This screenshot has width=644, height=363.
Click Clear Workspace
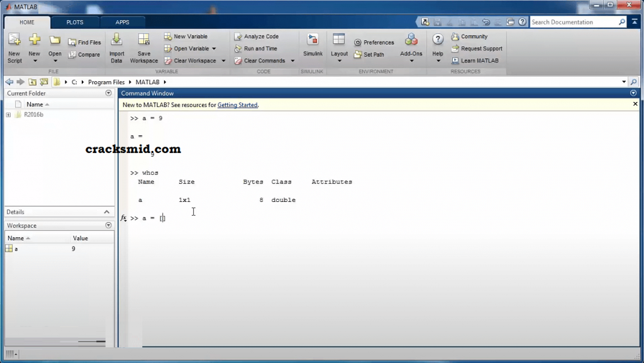tap(190, 60)
